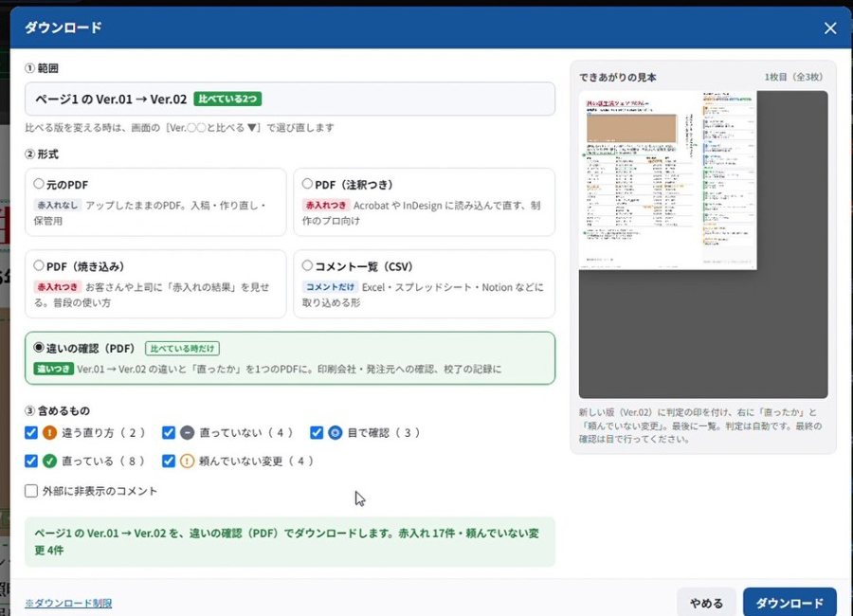Click the やめる cancel button

(x=706, y=603)
